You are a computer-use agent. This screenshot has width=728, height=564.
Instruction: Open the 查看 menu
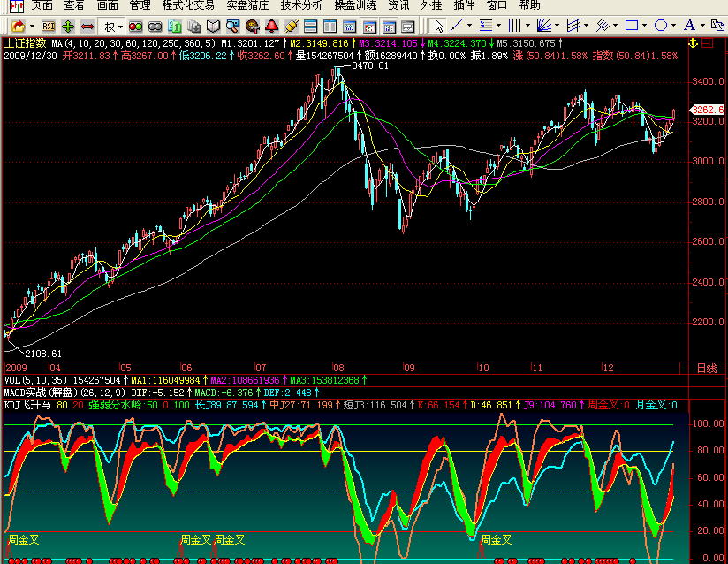click(74, 5)
